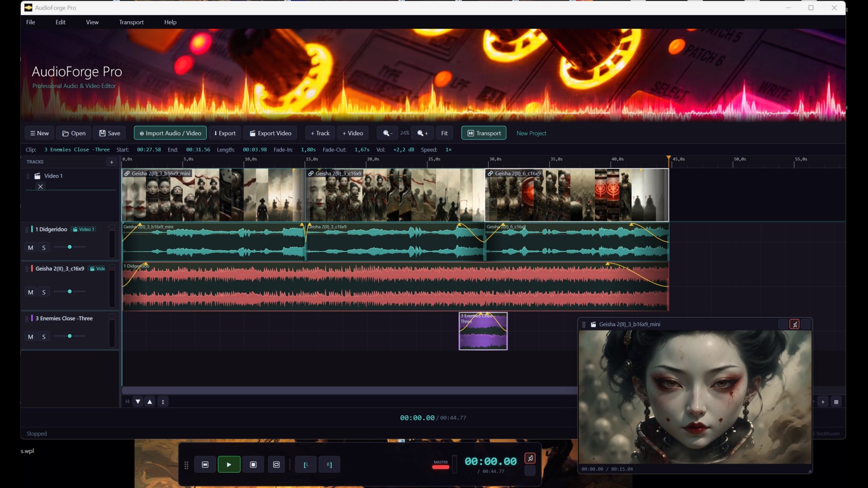Click the Export button

(225, 133)
